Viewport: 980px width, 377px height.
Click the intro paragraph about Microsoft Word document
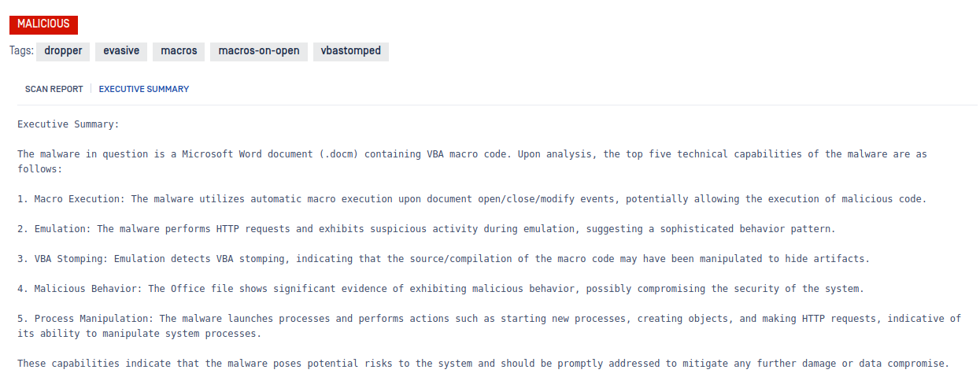pos(472,161)
